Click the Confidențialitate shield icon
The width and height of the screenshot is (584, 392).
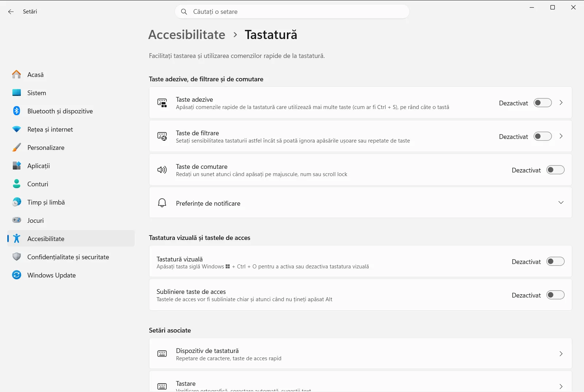click(16, 257)
